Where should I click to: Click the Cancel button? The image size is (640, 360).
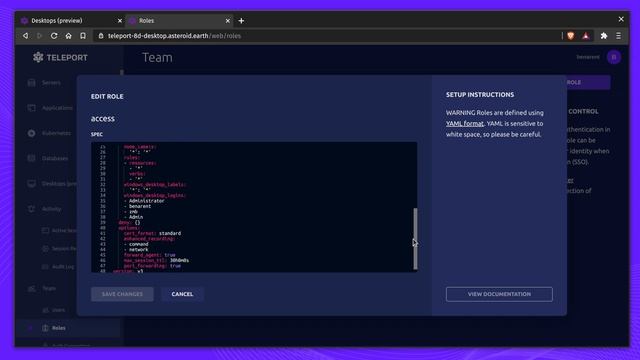(182, 294)
